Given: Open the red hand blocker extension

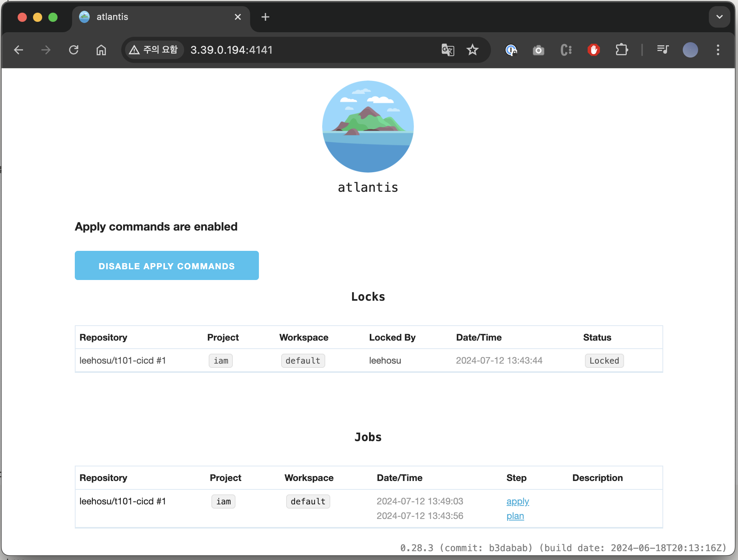Looking at the screenshot, I should tap(594, 50).
